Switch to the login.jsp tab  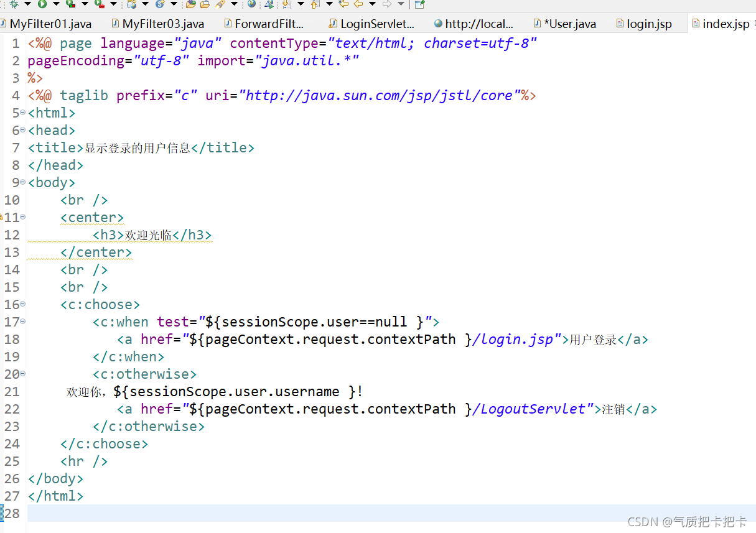tap(645, 24)
